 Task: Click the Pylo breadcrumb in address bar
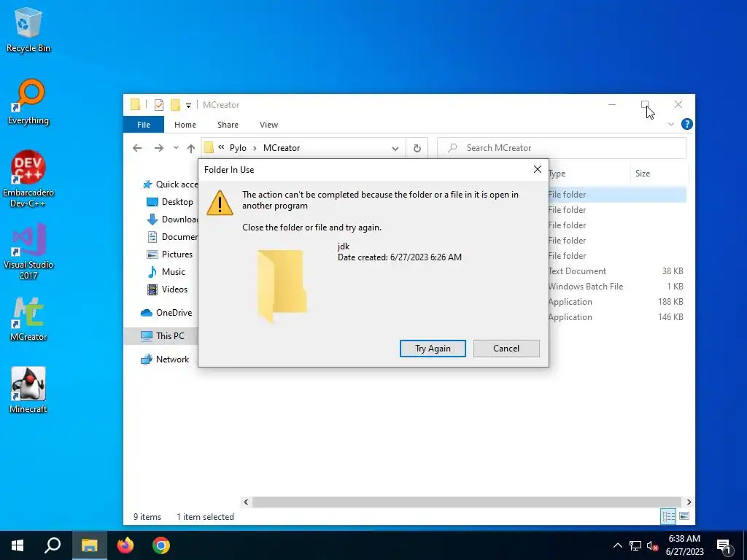point(238,148)
